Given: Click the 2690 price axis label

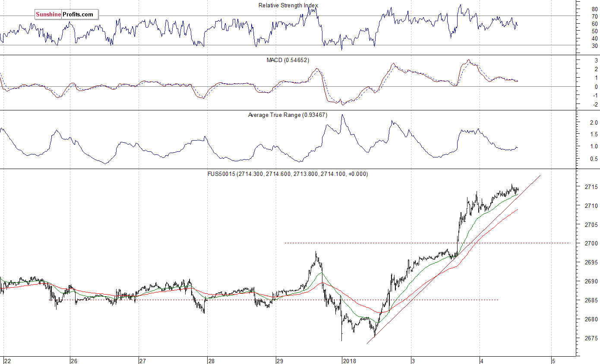Looking at the screenshot, I should tap(592, 282).
